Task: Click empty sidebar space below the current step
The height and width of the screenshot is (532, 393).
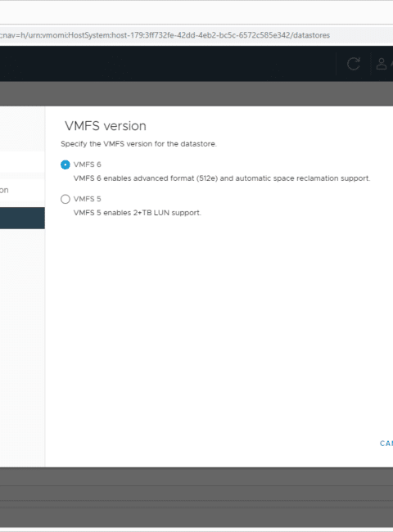Action: (x=22, y=346)
